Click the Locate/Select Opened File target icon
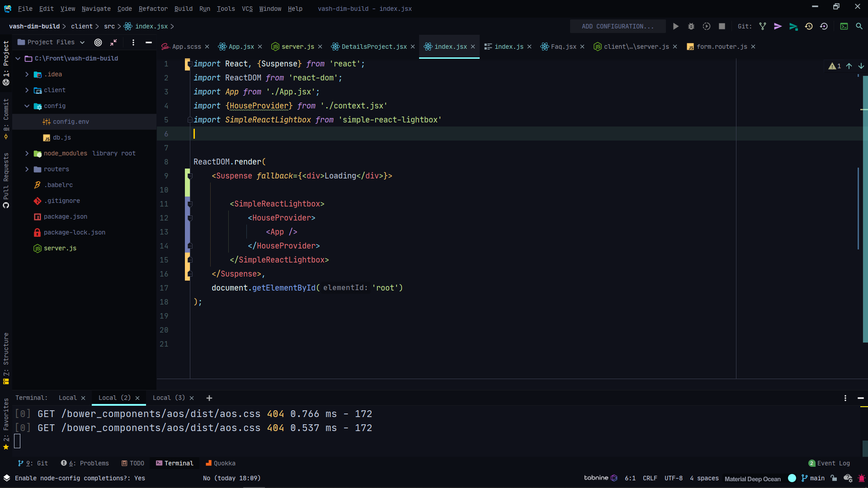 (98, 42)
